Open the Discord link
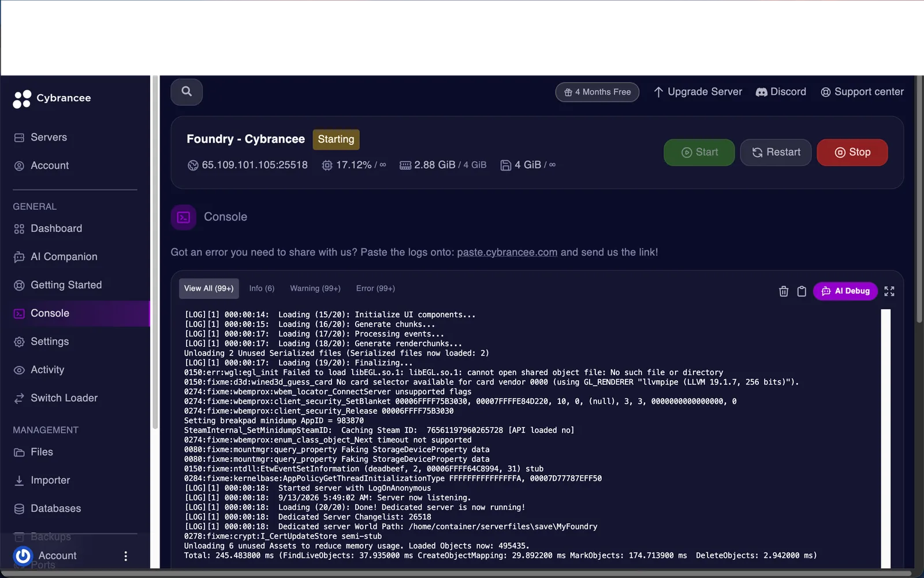This screenshot has height=578, width=924. [x=781, y=92]
